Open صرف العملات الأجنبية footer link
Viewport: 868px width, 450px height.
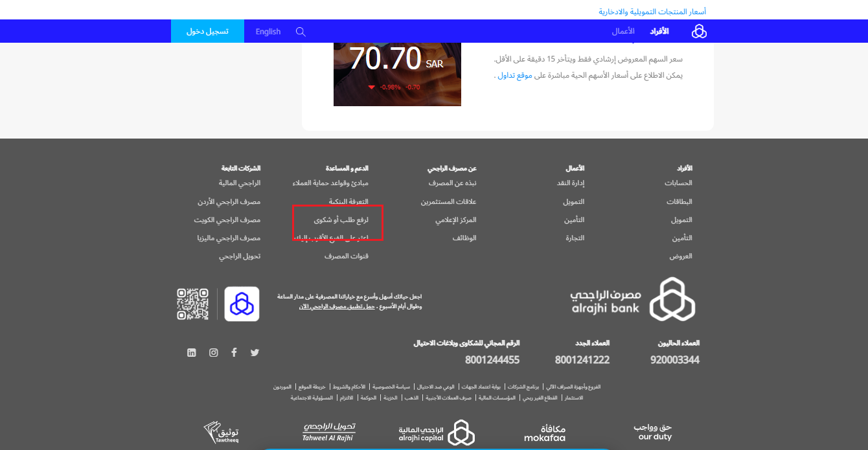(x=449, y=398)
